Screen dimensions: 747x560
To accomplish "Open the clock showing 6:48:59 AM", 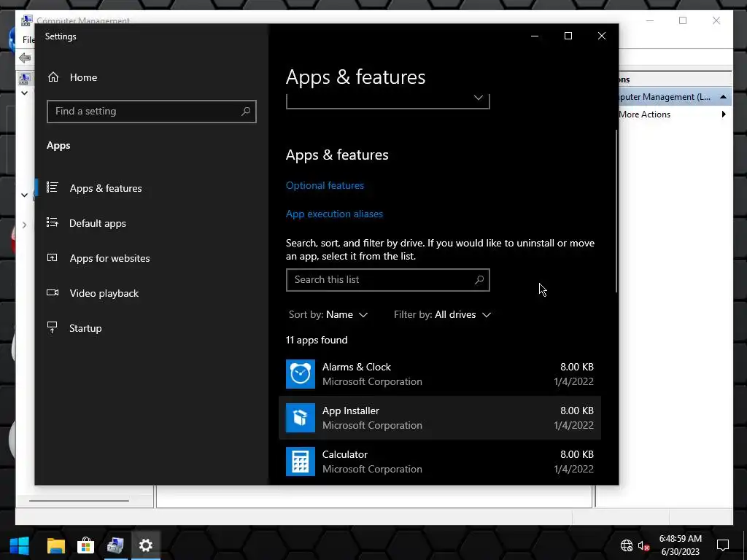I will click(x=681, y=545).
